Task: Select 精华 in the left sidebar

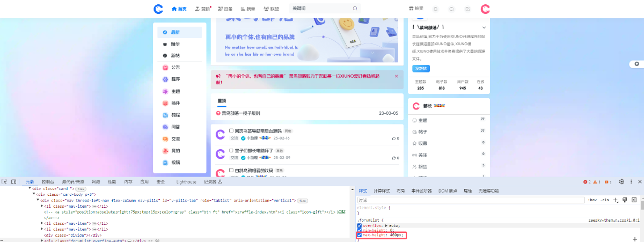Action: point(180,44)
